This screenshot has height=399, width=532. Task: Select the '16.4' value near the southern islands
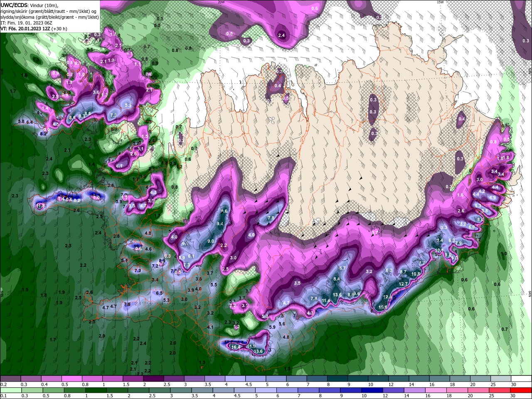pyautogui.click(x=236, y=347)
